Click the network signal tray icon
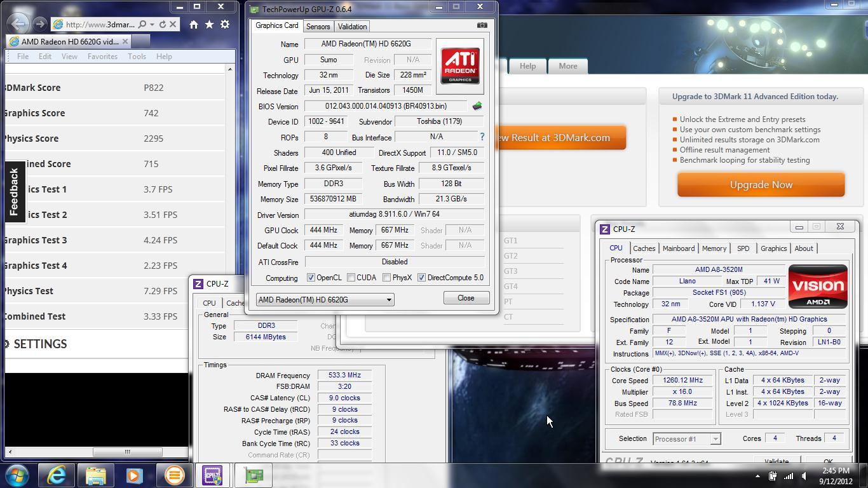The width and height of the screenshot is (868, 488). tap(789, 476)
